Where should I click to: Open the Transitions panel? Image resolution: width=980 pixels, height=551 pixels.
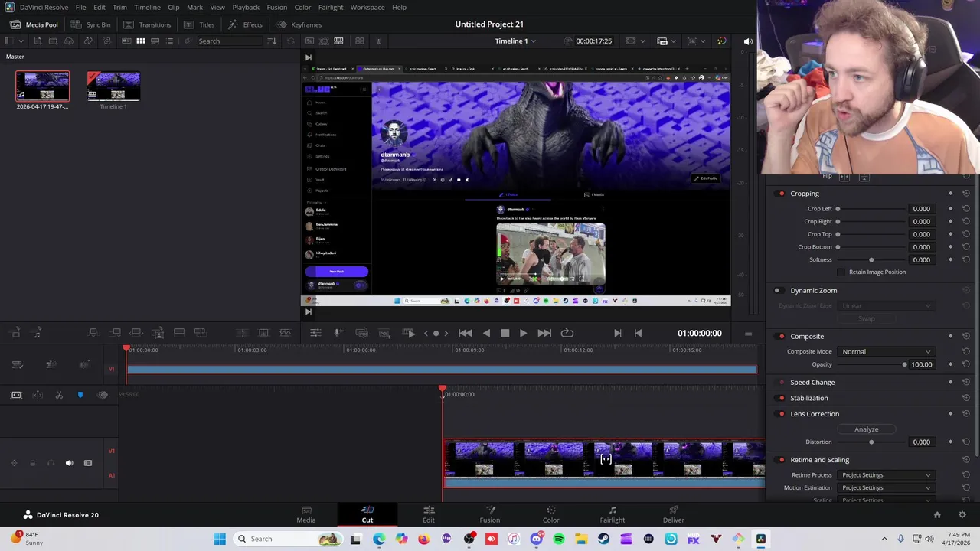coord(147,24)
